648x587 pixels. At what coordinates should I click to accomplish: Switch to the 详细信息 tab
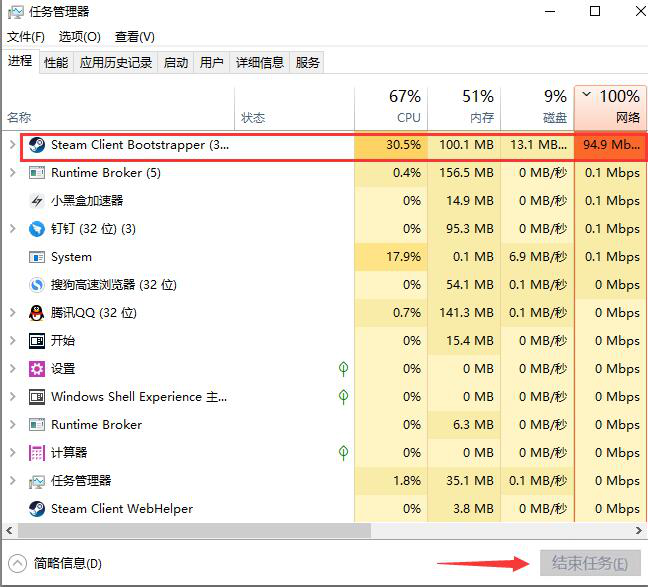pyautogui.click(x=260, y=62)
